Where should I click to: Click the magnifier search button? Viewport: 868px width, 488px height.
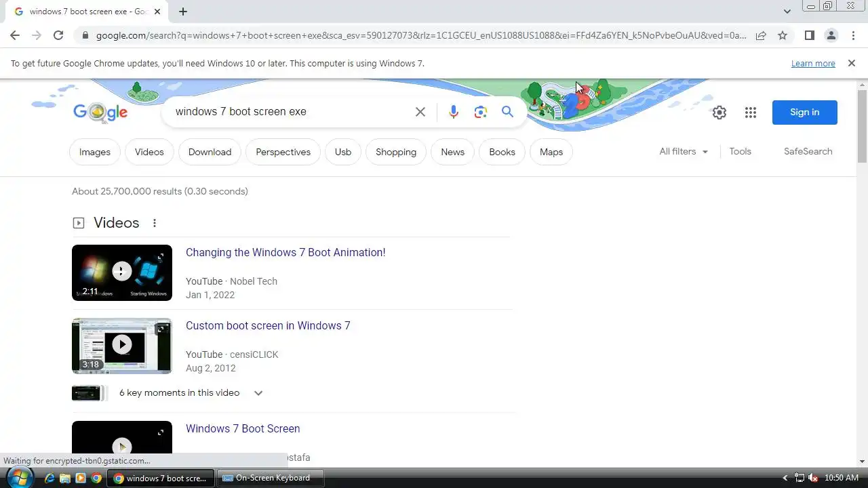click(507, 112)
